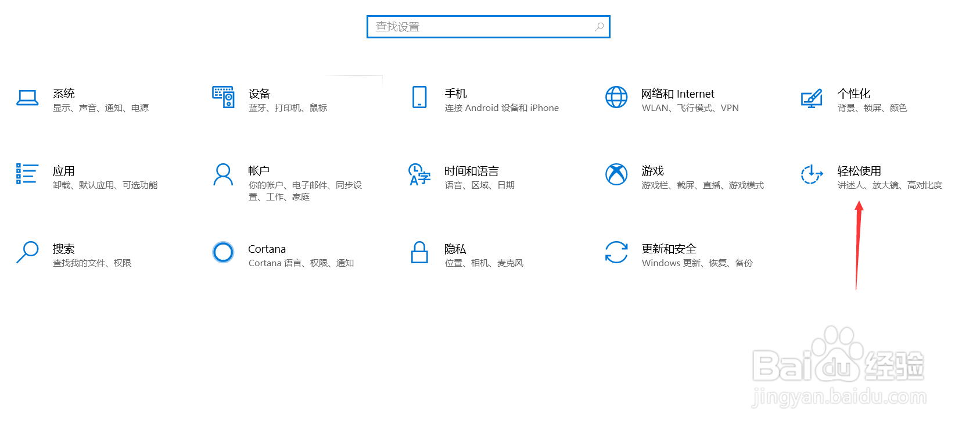The height and width of the screenshot is (430, 980).
Task: Click the text 讲述人、放大镜、高对比度
Action: tap(890, 185)
